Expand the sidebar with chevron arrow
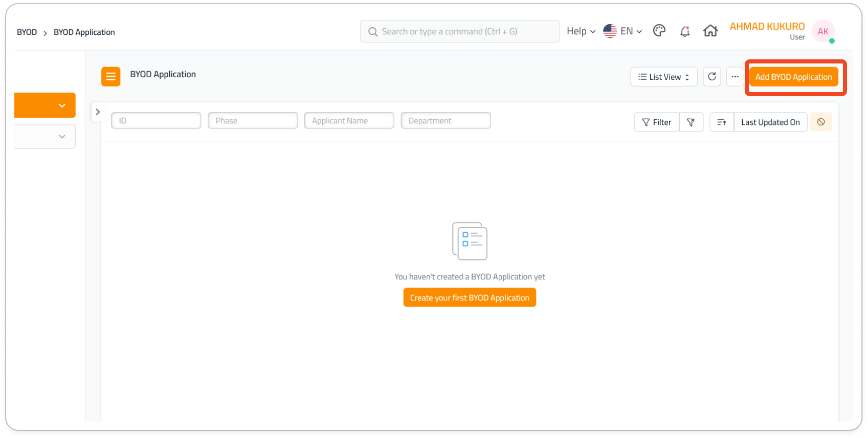Image resolution: width=868 pixels, height=438 pixels. point(98,112)
